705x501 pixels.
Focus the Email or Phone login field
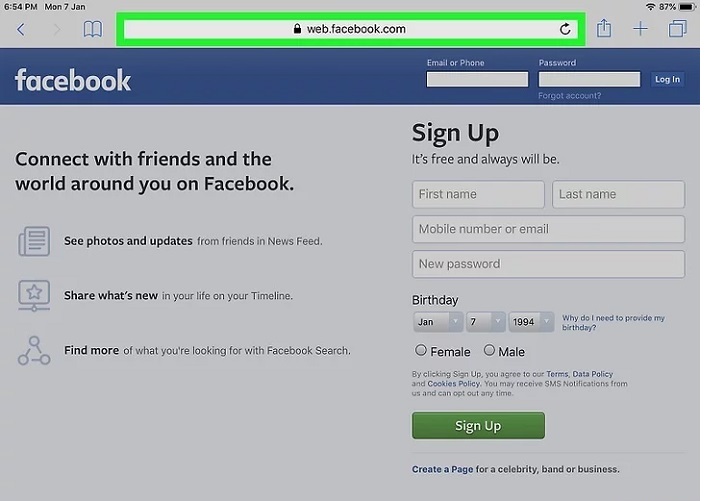click(x=477, y=80)
